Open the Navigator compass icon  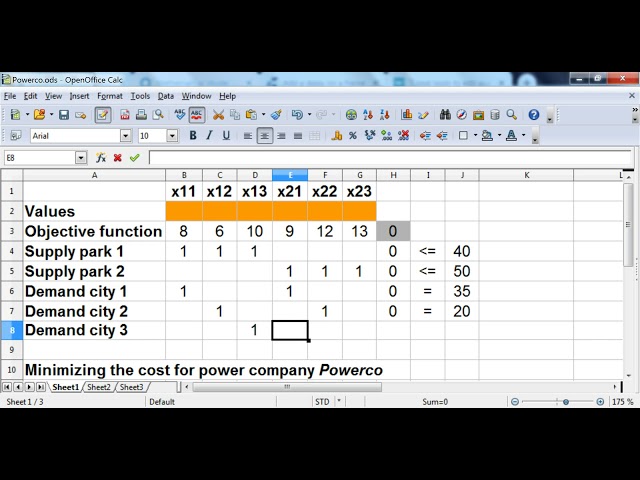click(462, 115)
